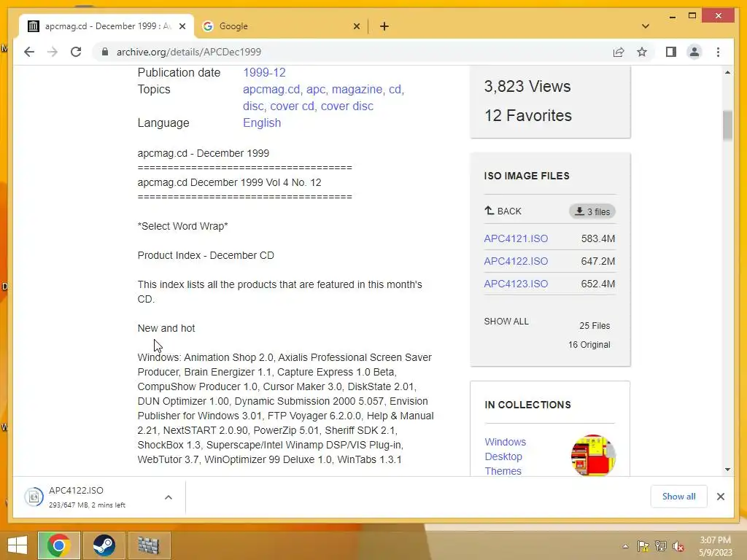This screenshot has height=560, width=747.
Task: Switch to the Google tab
Action: (281, 26)
